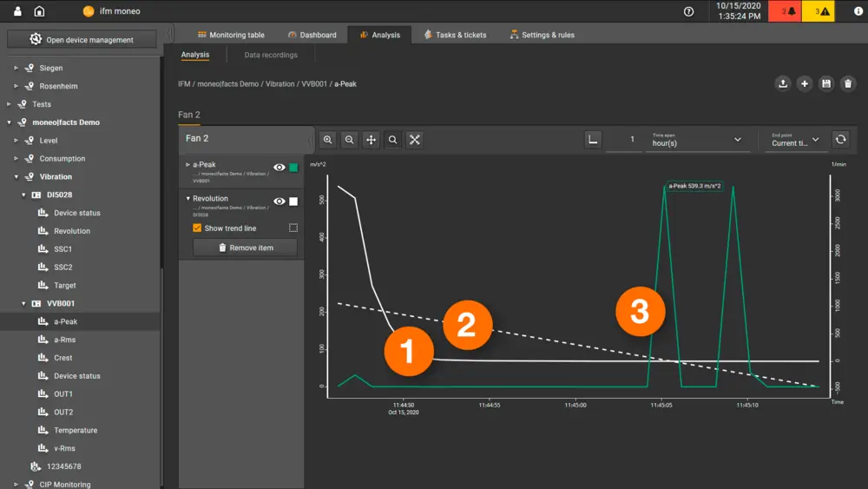Screen dimensions: 868x489
Task: Select CIP Monitoring in the tree
Action: pyautogui.click(x=65, y=484)
